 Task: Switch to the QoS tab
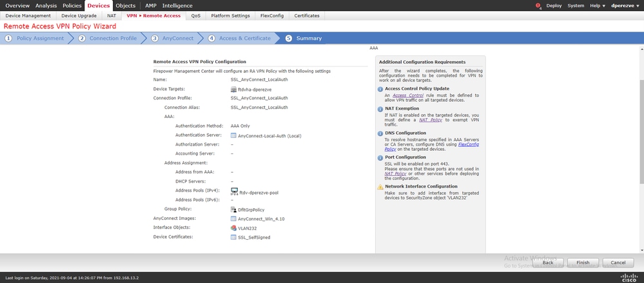click(196, 15)
